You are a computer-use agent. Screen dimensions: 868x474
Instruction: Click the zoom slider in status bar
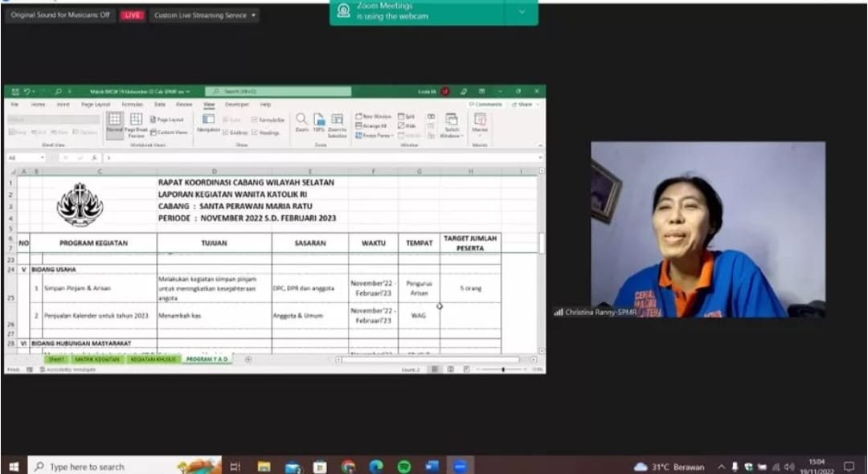tap(503, 370)
